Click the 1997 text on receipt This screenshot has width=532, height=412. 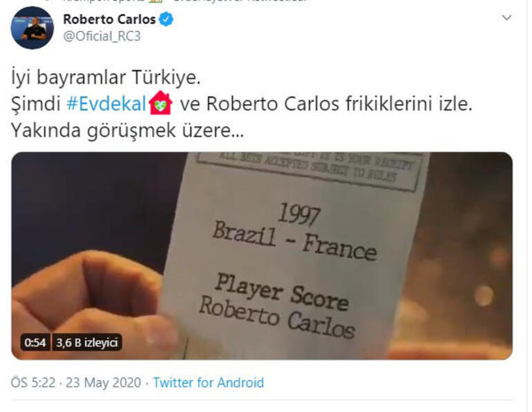299,215
